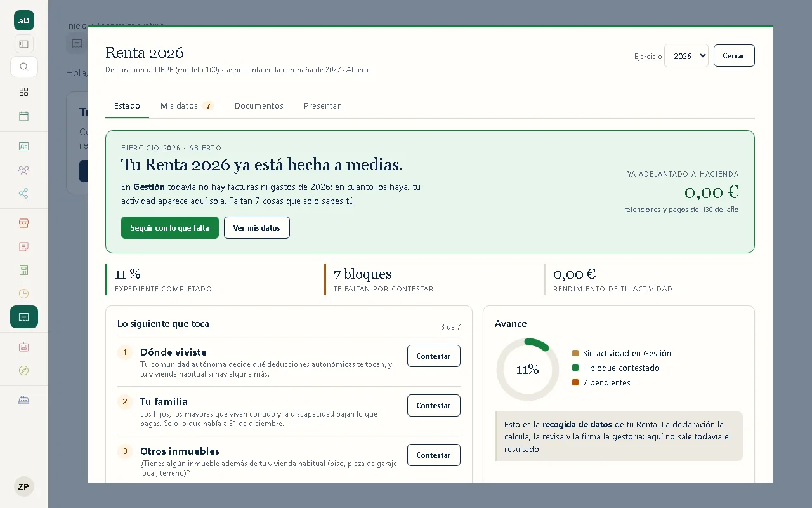Open the share nodes icon
Screen dimensions: 812x508
24,194
